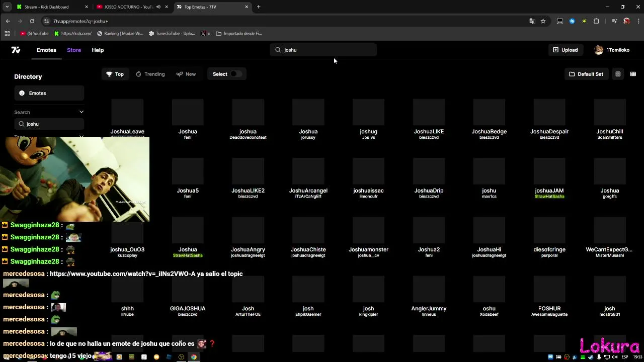Open the X bookmark

[205, 33]
